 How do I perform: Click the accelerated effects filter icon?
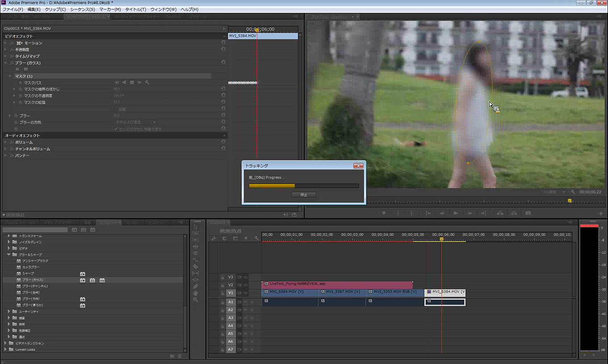[x=74, y=230]
